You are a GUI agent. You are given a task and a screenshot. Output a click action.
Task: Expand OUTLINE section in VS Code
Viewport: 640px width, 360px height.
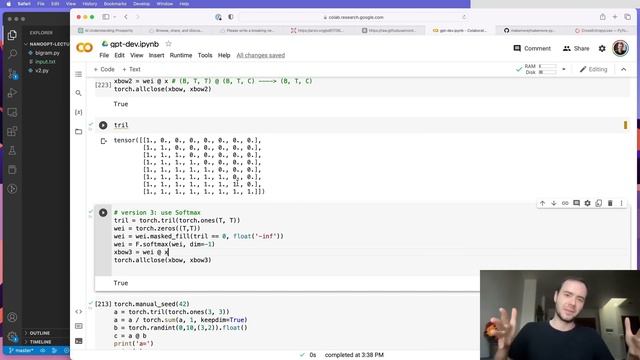pyautogui.click(x=39, y=333)
